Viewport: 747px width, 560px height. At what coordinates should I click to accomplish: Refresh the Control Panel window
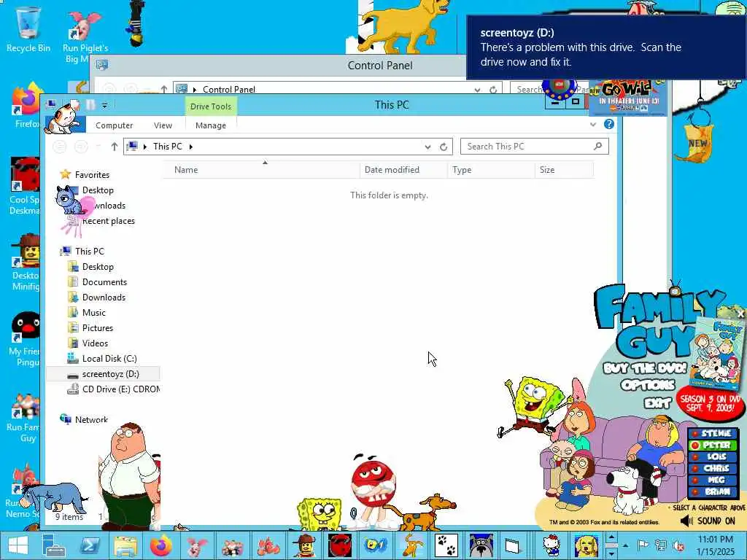493,89
